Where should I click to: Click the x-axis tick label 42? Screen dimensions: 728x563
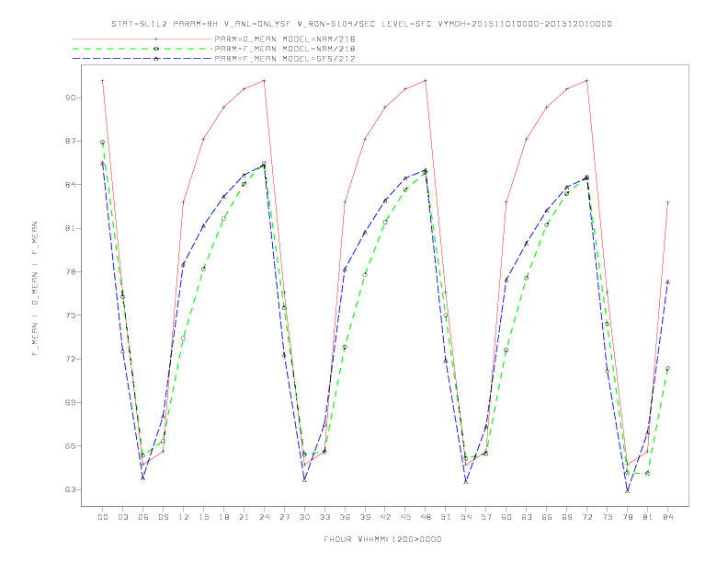pyautogui.click(x=385, y=517)
